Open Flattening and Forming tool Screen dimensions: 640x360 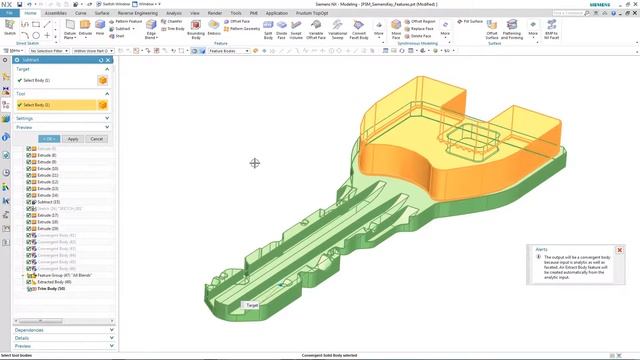pyautogui.click(x=512, y=30)
